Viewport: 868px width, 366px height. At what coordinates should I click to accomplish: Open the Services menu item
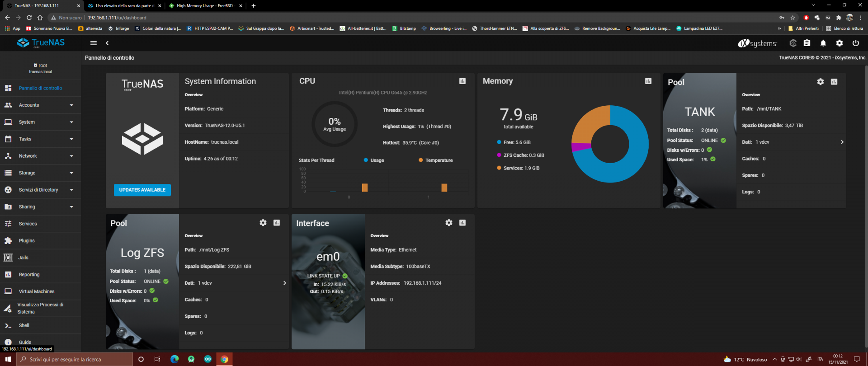tap(28, 224)
